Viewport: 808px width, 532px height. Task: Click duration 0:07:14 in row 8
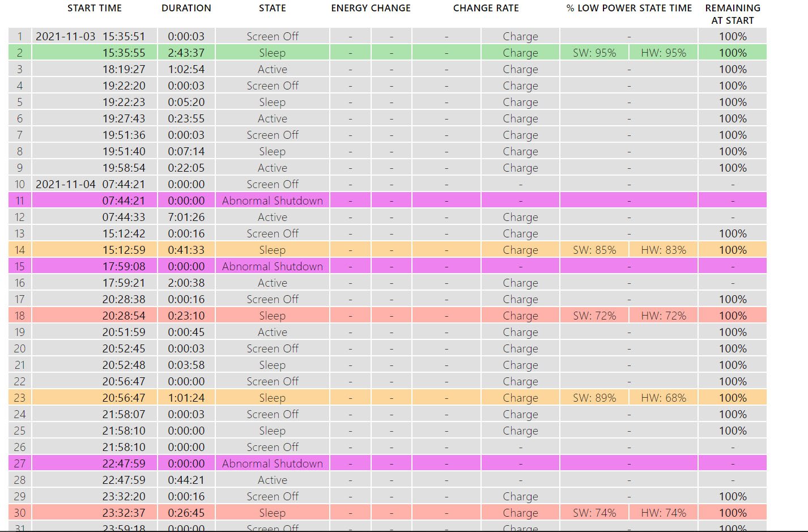click(186, 151)
